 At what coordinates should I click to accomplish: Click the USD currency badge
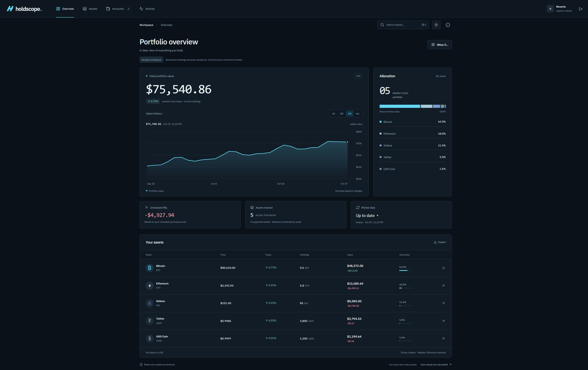(358, 76)
